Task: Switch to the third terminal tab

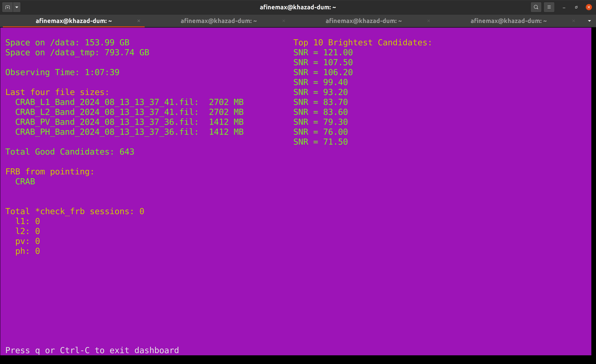Action: pos(363,21)
